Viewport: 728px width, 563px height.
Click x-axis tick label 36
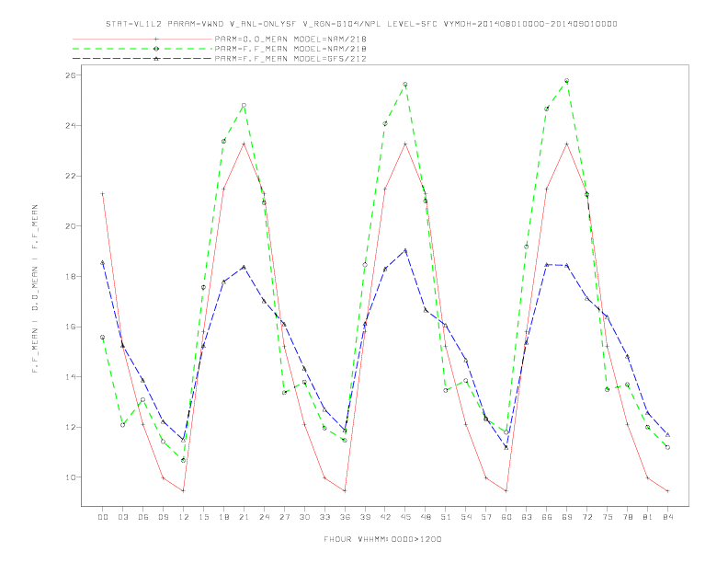345,517
